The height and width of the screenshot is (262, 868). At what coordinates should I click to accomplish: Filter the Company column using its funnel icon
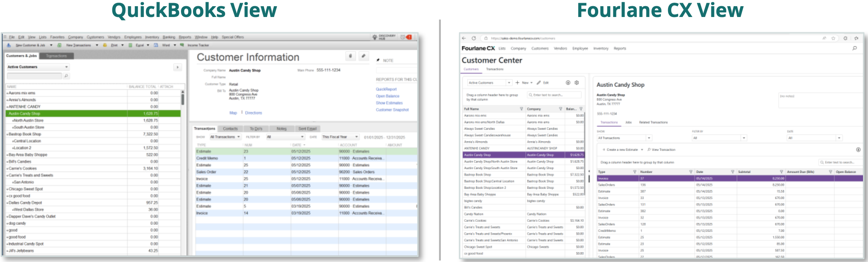click(560, 109)
